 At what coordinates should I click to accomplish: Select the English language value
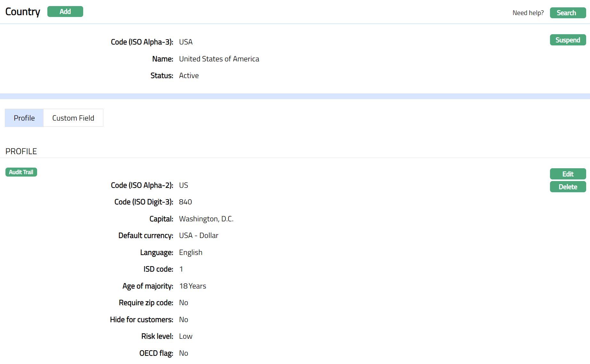point(190,252)
